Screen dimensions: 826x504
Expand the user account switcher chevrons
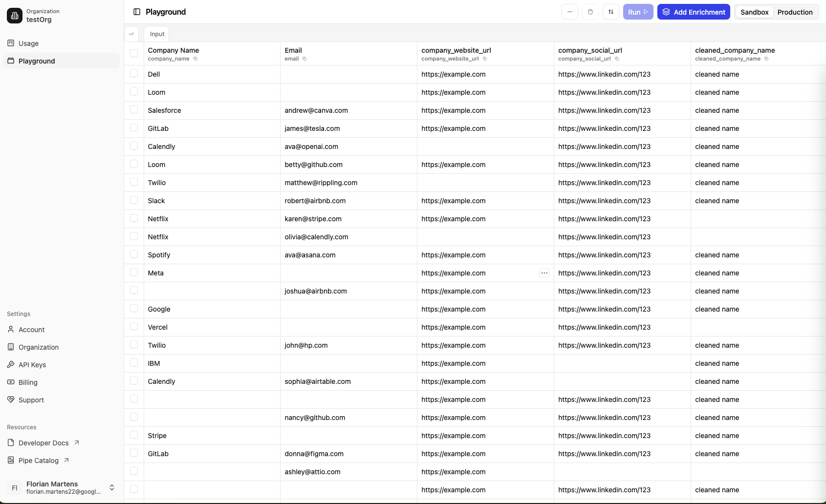click(x=112, y=487)
